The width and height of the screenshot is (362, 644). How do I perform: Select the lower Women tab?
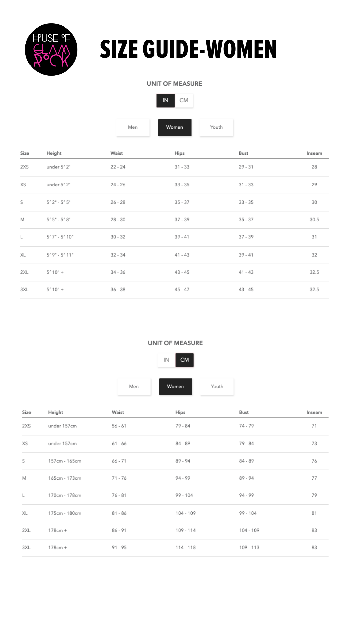(175, 387)
